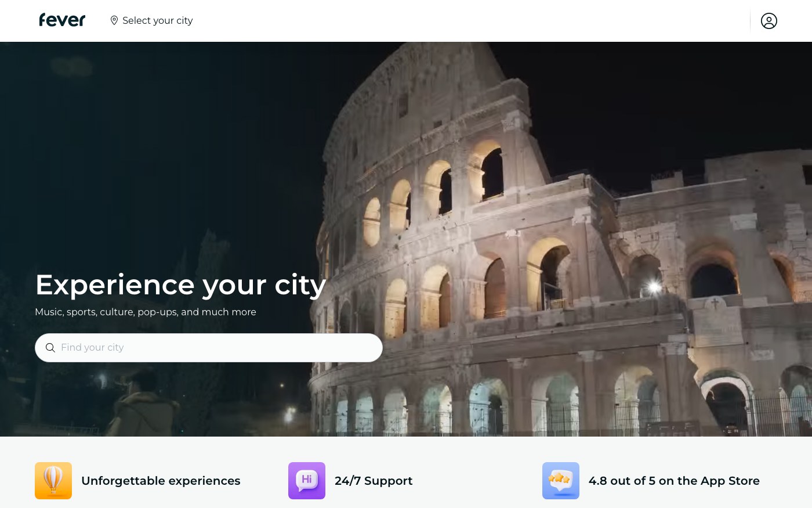The width and height of the screenshot is (812, 508).
Task: Click the Music, sports, culture subtitle text
Action: pyautogui.click(x=146, y=312)
